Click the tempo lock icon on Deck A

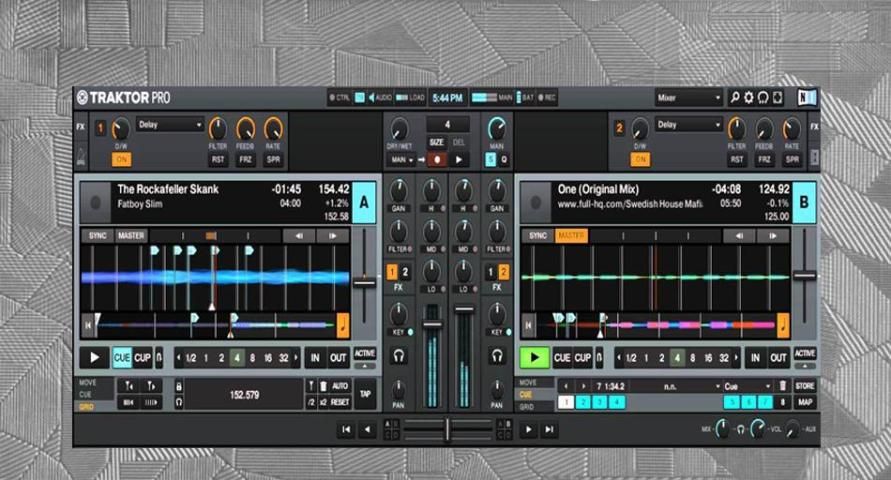click(179, 385)
